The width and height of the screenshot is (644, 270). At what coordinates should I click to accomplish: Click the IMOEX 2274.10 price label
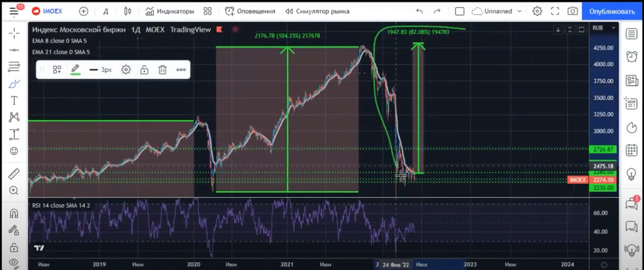point(591,180)
